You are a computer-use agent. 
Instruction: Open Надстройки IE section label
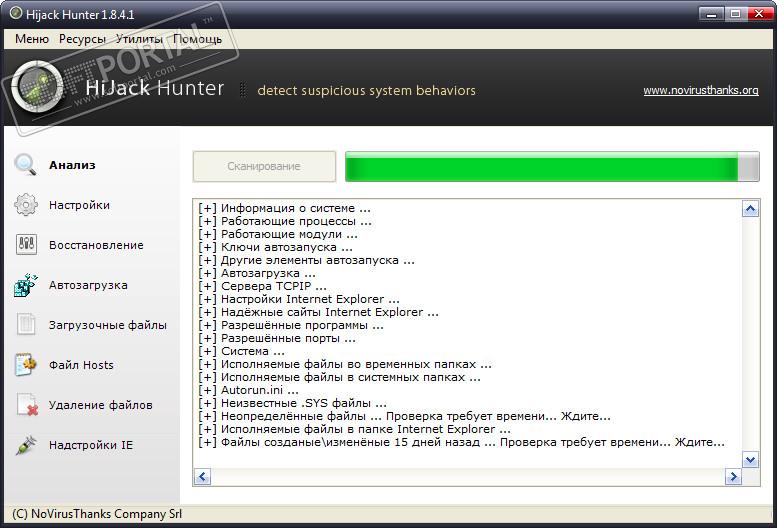(91, 445)
